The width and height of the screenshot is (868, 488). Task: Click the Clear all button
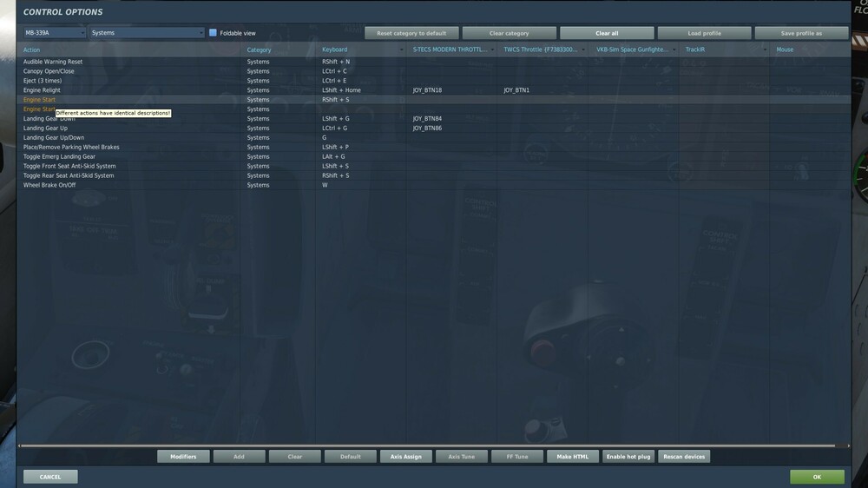[x=607, y=33]
